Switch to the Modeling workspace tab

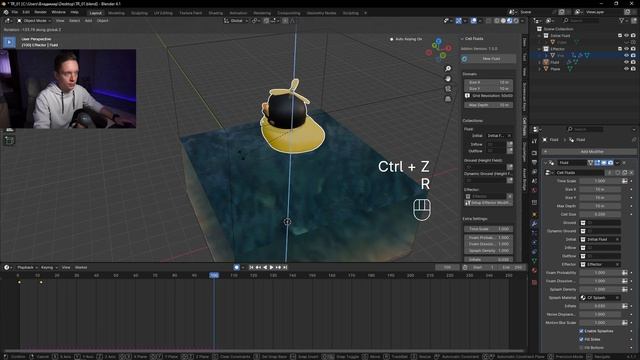coord(116,13)
